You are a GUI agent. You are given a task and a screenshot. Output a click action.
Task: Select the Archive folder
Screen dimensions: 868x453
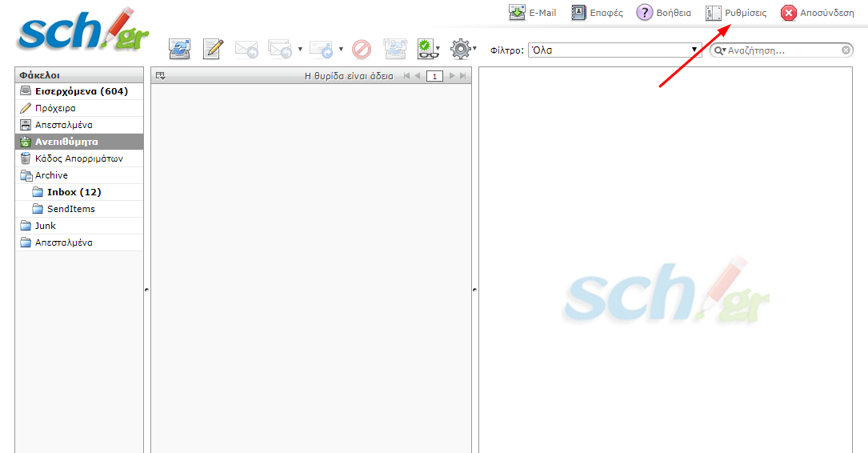coord(79,175)
